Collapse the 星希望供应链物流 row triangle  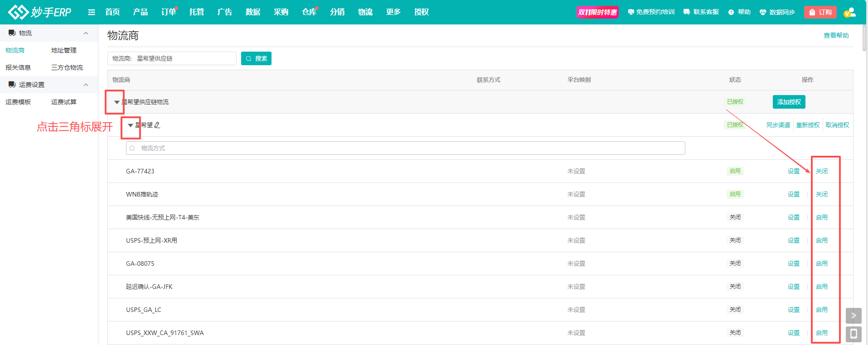(116, 102)
